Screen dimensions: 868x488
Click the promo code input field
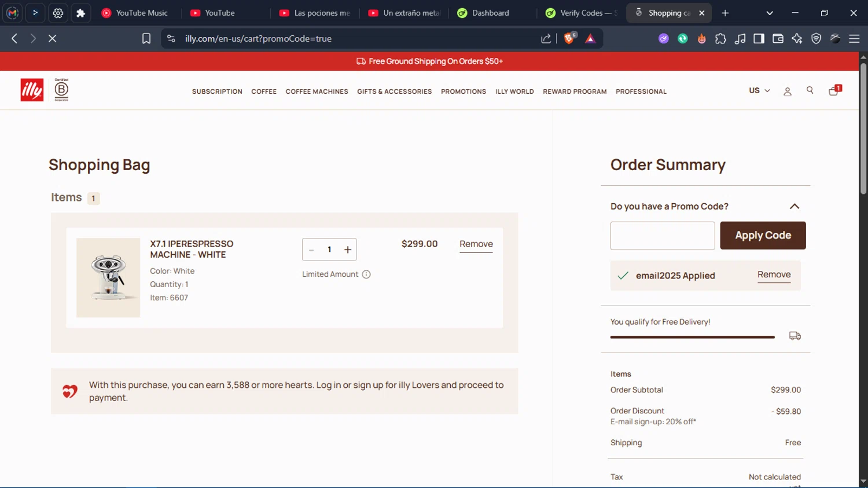tap(663, 236)
